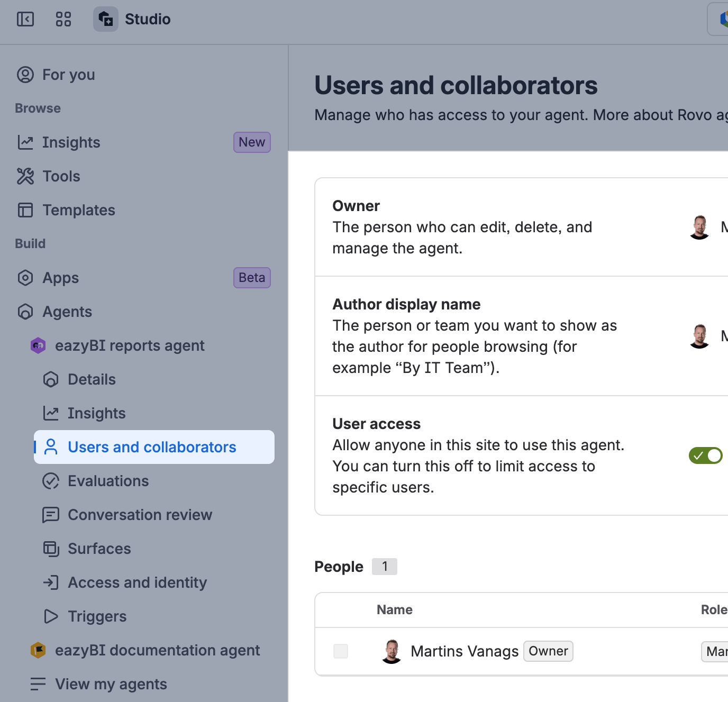Check the box beside Martins Vanags
This screenshot has height=702, width=728.
341,651
